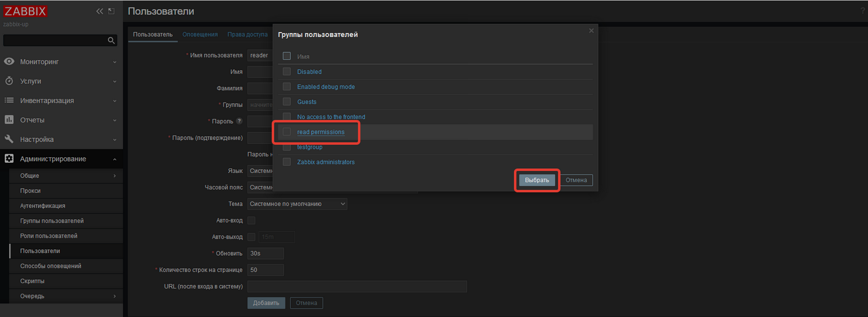The image size is (868, 317).
Task: Switch to the Права доступа tab
Action: [x=247, y=34]
